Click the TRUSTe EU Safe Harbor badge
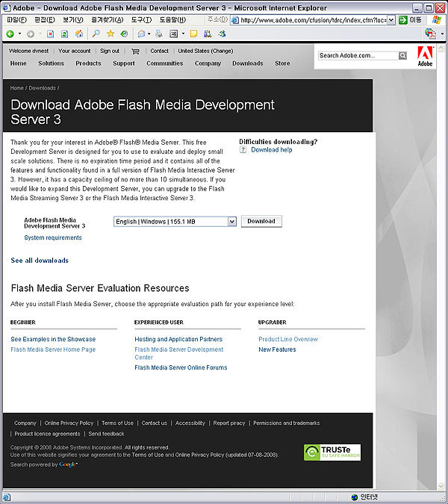 tap(332, 452)
